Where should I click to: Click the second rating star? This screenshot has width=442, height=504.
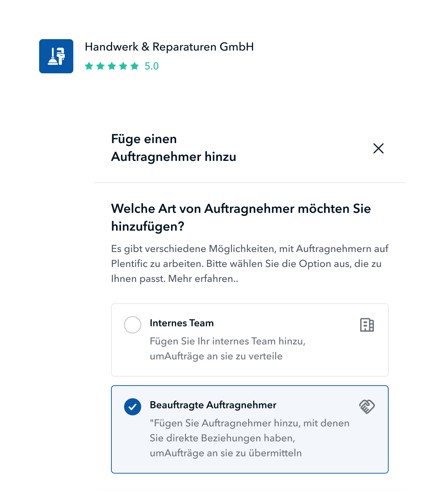[x=100, y=66]
